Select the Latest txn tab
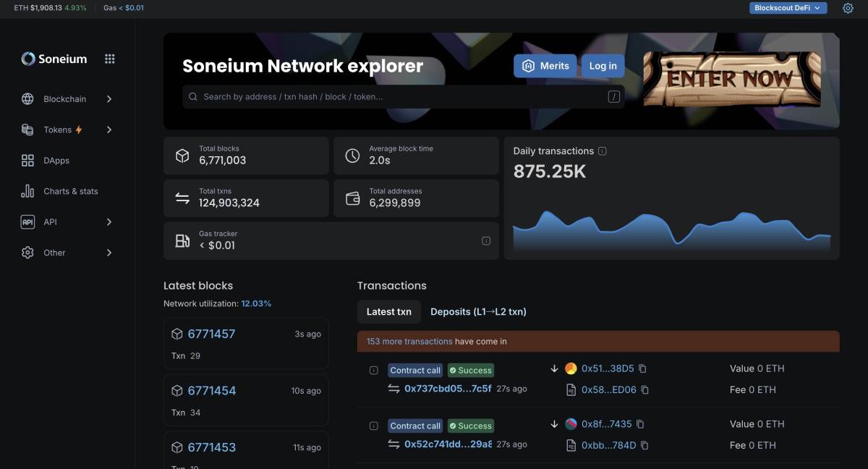 tap(388, 312)
